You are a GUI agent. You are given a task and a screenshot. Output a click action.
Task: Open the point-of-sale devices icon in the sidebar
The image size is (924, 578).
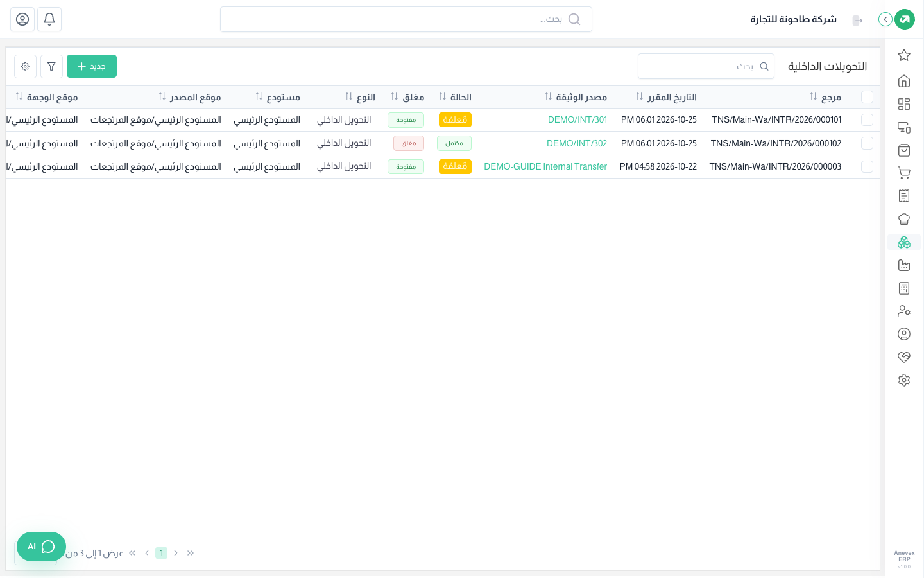[x=904, y=127]
